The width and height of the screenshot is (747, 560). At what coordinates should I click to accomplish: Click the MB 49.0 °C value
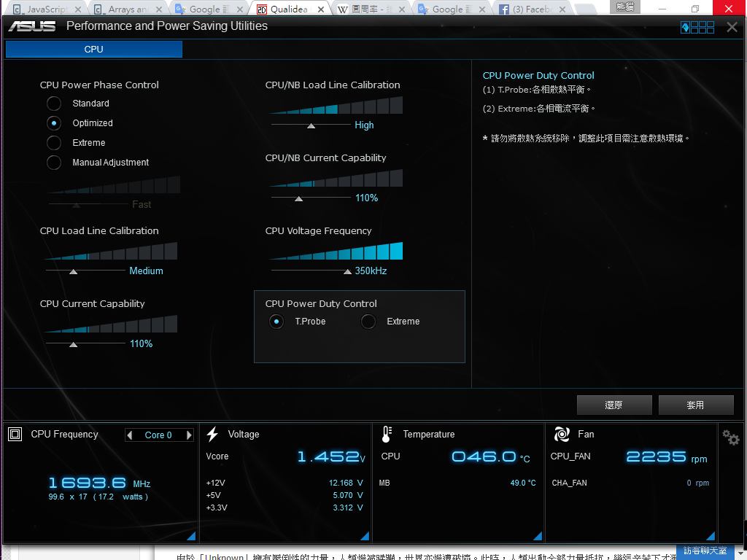click(x=523, y=483)
